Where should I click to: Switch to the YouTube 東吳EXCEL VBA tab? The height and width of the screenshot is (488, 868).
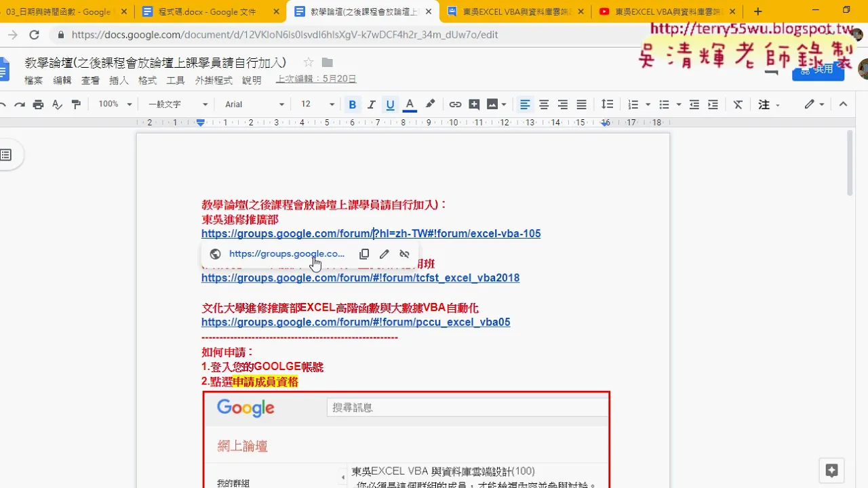pyautogui.click(x=667, y=12)
